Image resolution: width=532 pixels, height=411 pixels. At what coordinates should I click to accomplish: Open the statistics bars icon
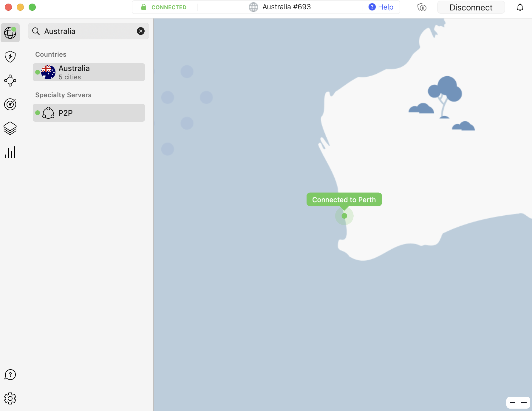pyautogui.click(x=10, y=152)
